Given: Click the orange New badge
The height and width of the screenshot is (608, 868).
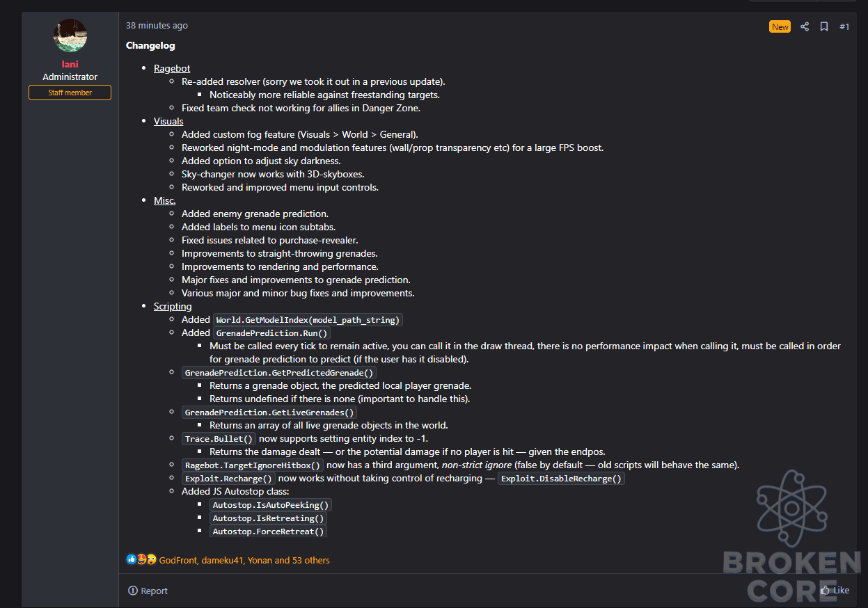Looking at the screenshot, I should coord(780,26).
